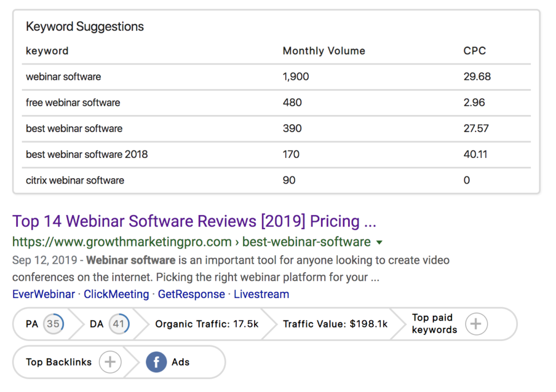Viewport: 556px width, 392px height.
Task: Open the EverWebinar sitelink
Action: pyautogui.click(x=43, y=294)
